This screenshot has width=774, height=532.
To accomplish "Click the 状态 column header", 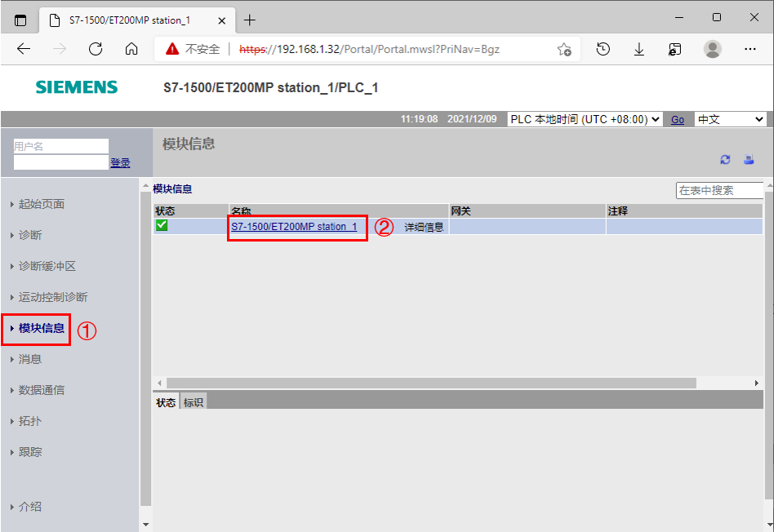I will (x=191, y=211).
